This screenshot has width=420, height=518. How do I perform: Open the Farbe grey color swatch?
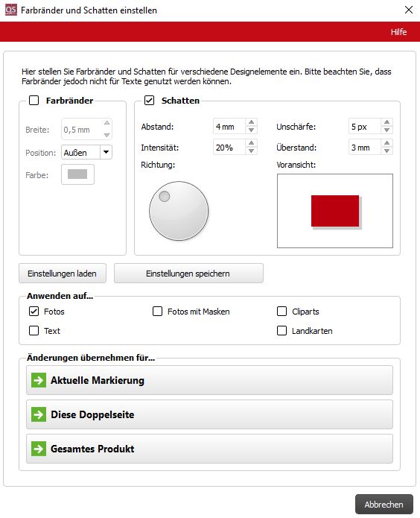tap(77, 174)
